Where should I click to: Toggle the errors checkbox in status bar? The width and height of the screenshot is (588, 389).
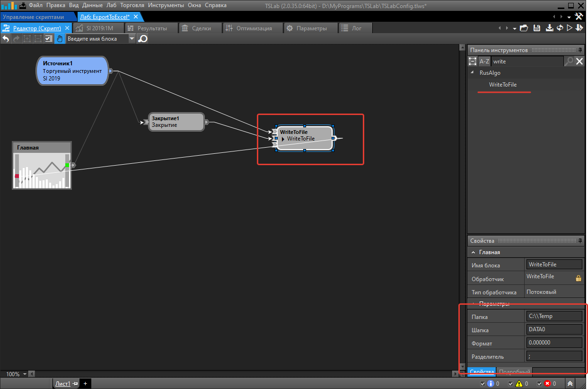click(539, 383)
